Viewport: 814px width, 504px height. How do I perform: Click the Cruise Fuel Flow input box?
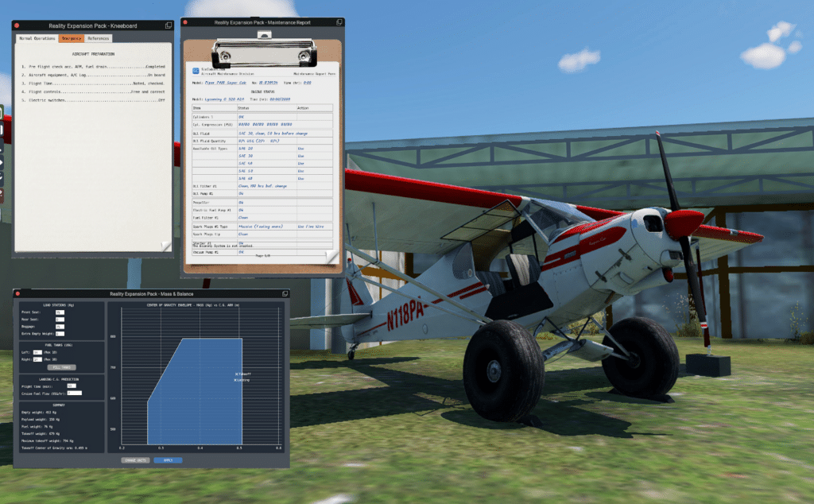coord(74,393)
